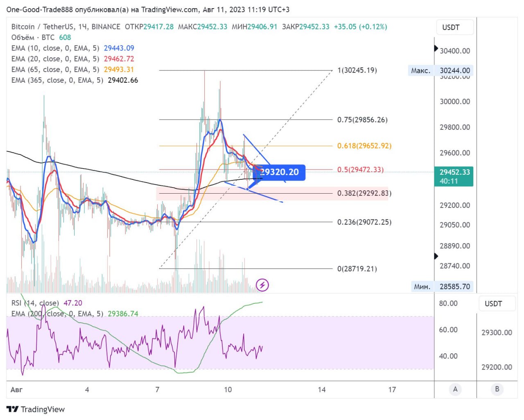Click the 30000.00 price axis label
Viewport: 524px width, 420px height.
tap(455, 102)
